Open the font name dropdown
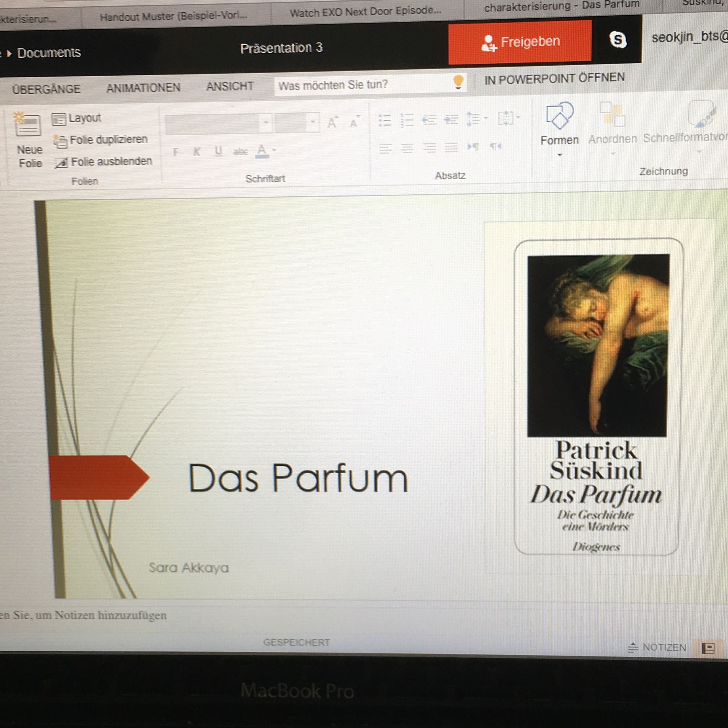The width and height of the screenshot is (728, 728). (266, 123)
